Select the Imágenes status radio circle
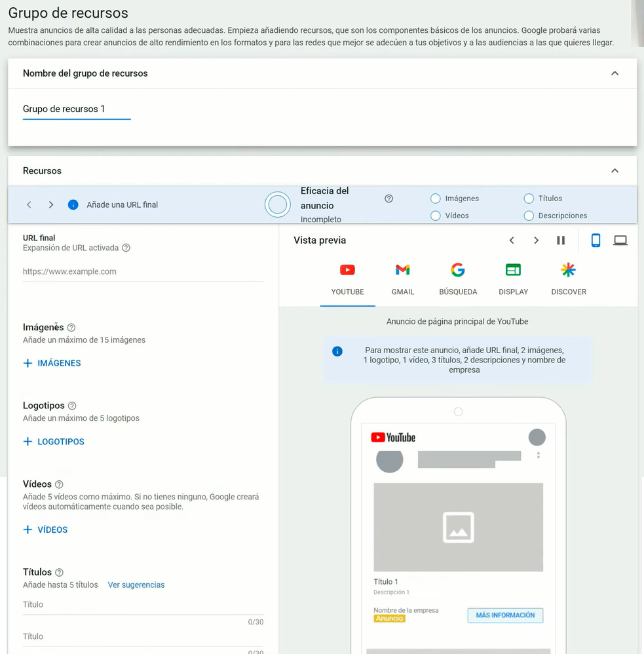Screen dimensions: 644x654 coord(436,199)
